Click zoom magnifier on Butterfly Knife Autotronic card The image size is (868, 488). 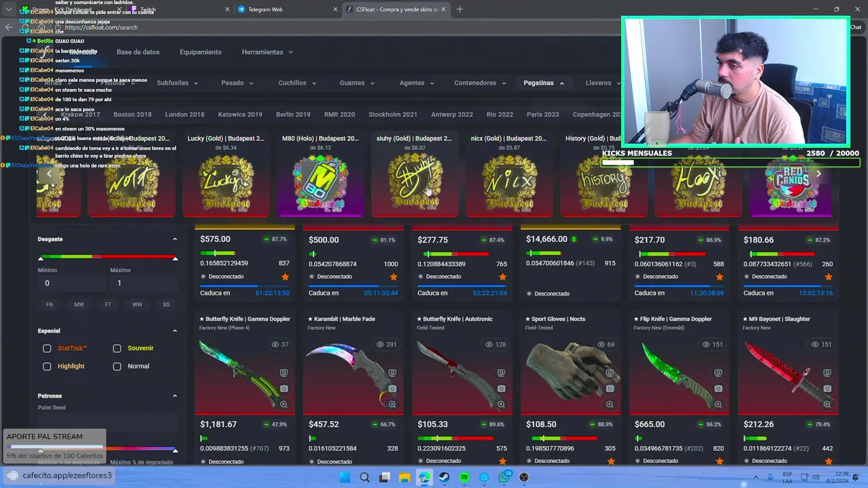pyautogui.click(x=501, y=405)
